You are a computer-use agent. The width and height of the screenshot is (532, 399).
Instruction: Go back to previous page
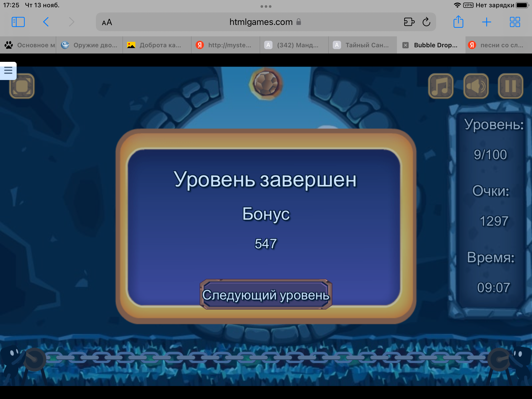46,22
